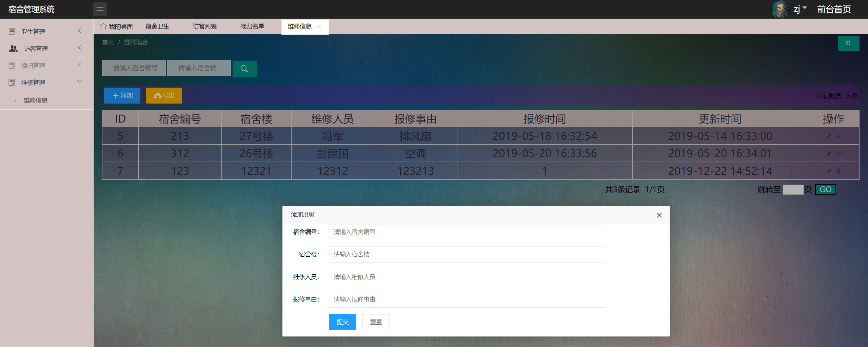Click the 重置 reset button in the dialog
868x347 pixels.
pyautogui.click(x=376, y=322)
